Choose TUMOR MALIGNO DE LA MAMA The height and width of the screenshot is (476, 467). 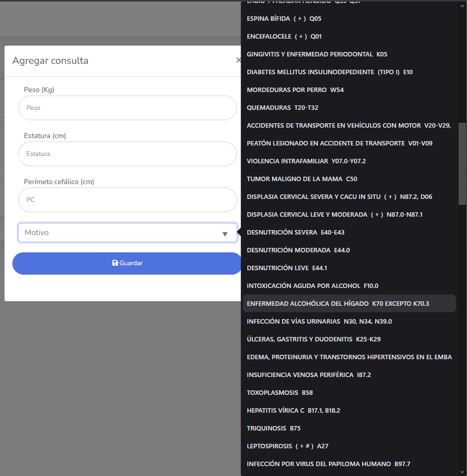tap(302, 179)
